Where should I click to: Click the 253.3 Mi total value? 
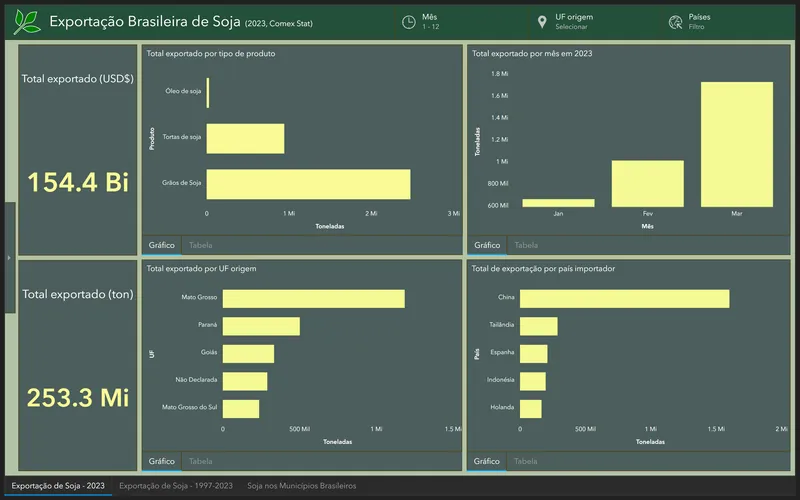78,398
